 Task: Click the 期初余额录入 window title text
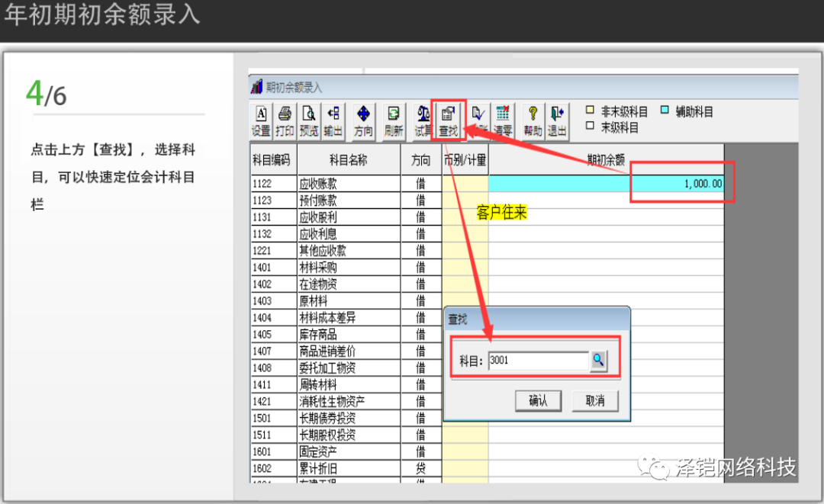[x=294, y=87]
